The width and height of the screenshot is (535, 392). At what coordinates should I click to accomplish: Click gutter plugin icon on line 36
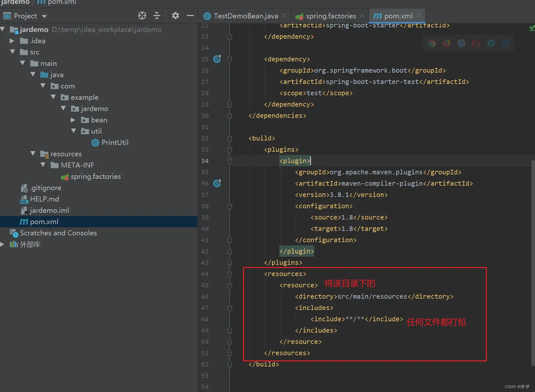pos(217,183)
